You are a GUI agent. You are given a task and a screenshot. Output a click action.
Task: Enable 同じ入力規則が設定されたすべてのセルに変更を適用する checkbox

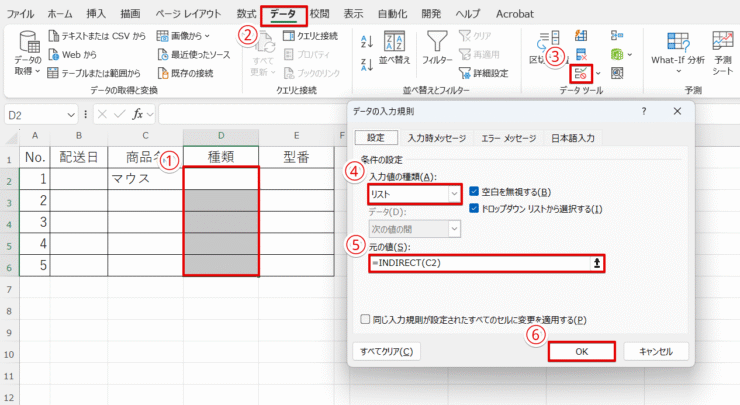365,320
